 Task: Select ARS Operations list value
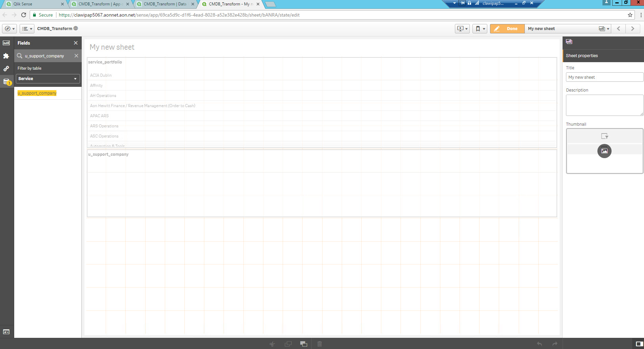point(321,126)
